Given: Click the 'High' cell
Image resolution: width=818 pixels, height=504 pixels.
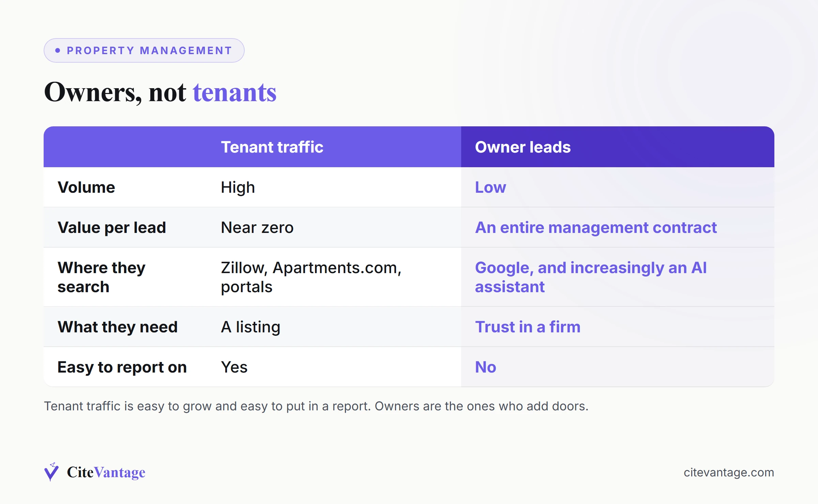Looking at the screenshot, I should click(238, 187).
